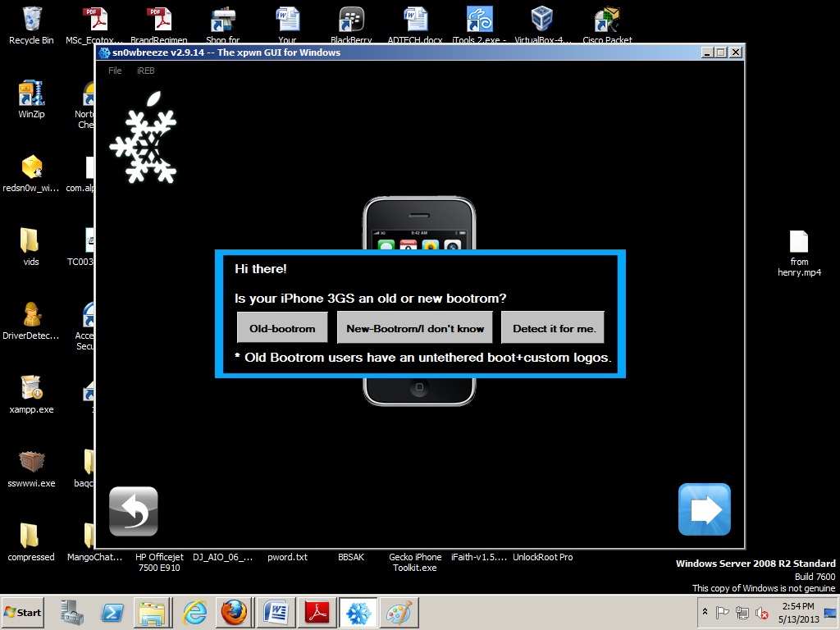Click Detect it for me button
The image size is (840, 630).
pos(553,328)
